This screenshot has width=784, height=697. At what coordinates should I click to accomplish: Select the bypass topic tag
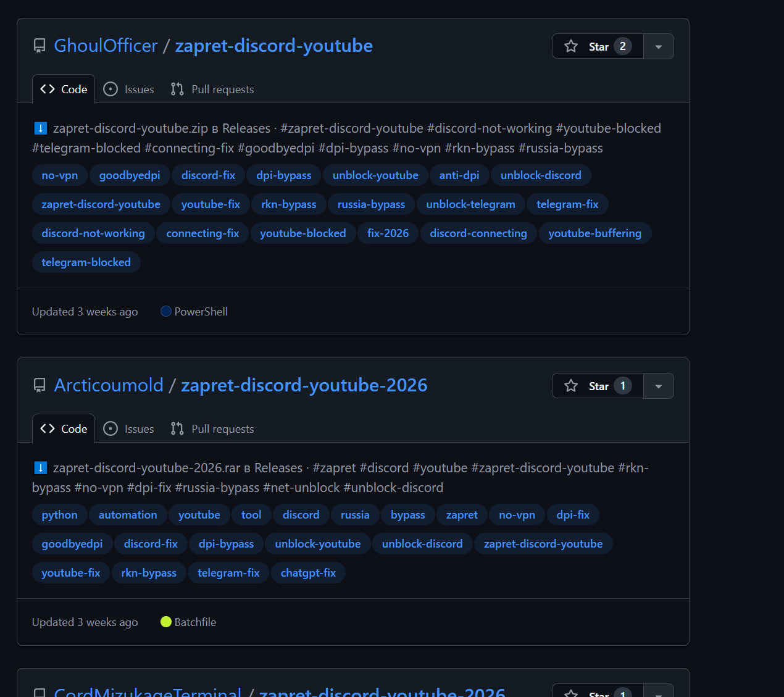click(407, 515)
